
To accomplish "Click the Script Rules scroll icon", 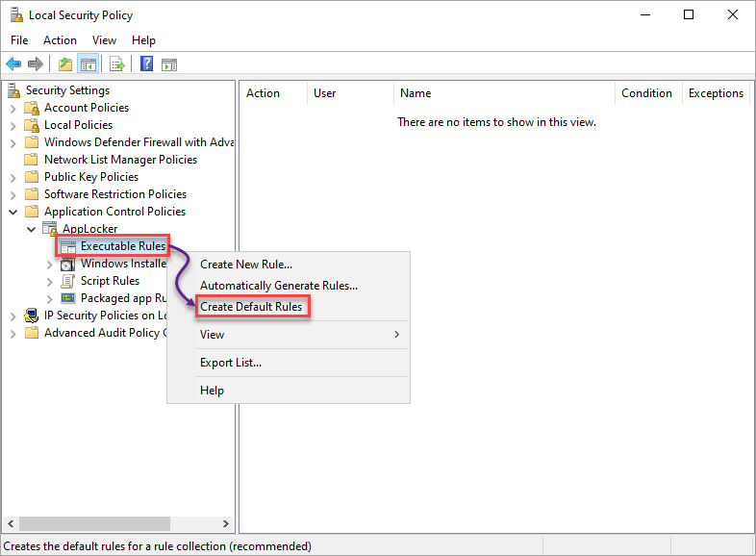I will tap(68, 281).
